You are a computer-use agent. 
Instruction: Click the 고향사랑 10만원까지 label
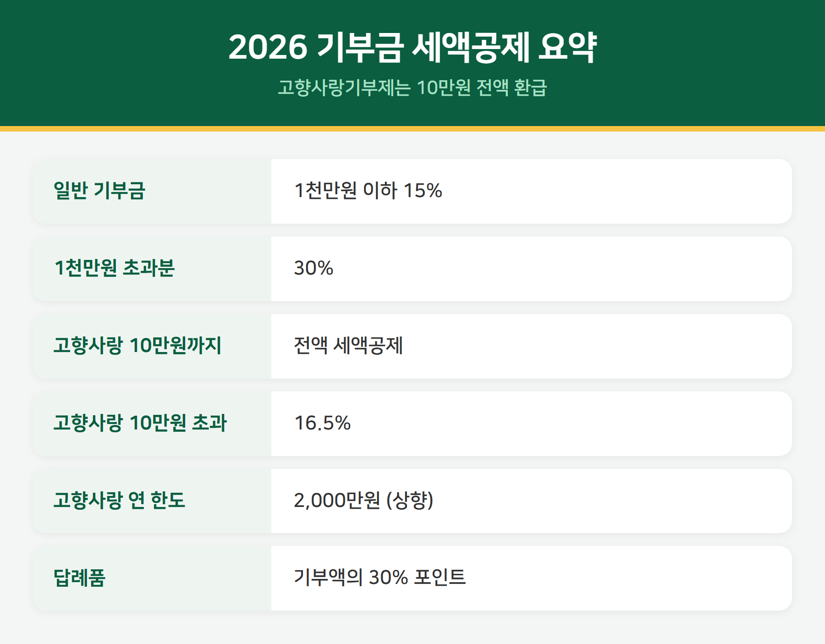point(137,346)
